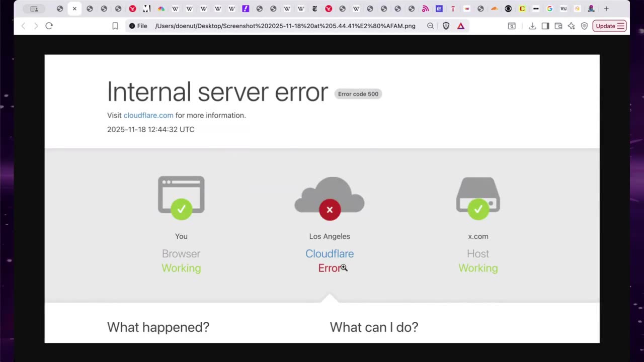Switch to the black-and-white M tab

pyautogui.click(x=147, y=9)
